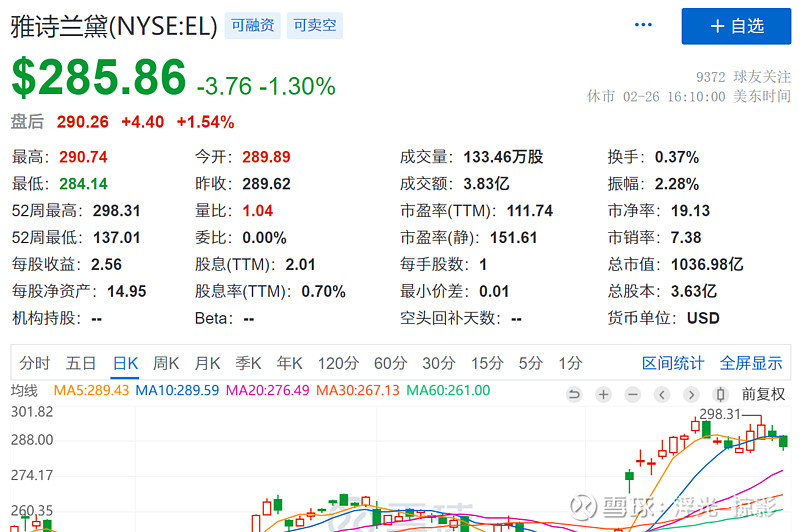Move chart left with left chevron
Viewport: 800px width, 532px height.
pos(662,394)
